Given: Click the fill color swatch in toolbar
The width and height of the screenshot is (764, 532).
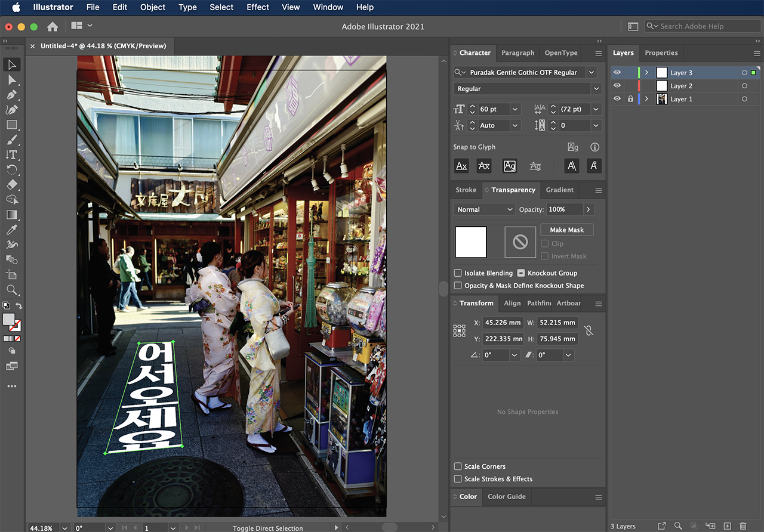Looking at the screenshot, I should tap(8, 320).
